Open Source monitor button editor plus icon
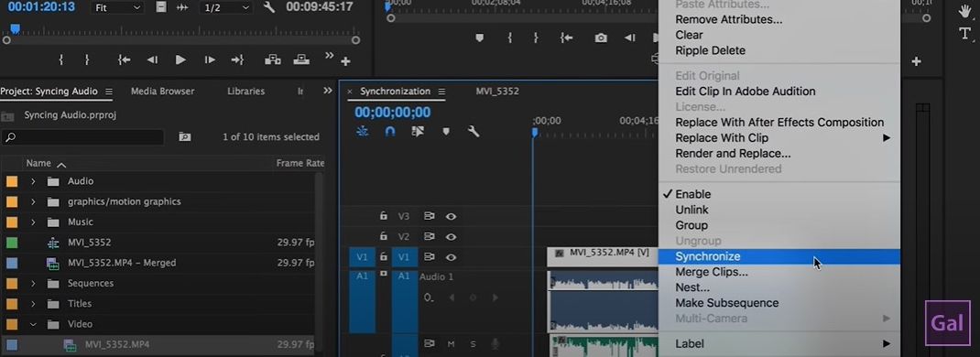Screen dimensions: 980x357 345,62
